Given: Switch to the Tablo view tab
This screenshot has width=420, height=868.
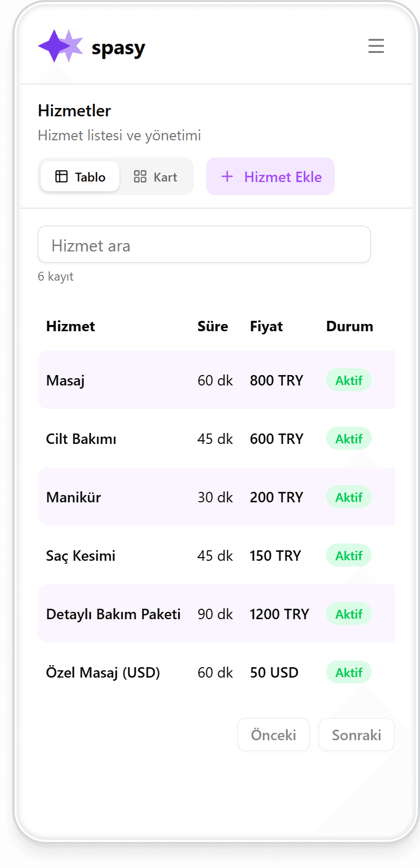Looking at the screenshot, I should [79, 176].
